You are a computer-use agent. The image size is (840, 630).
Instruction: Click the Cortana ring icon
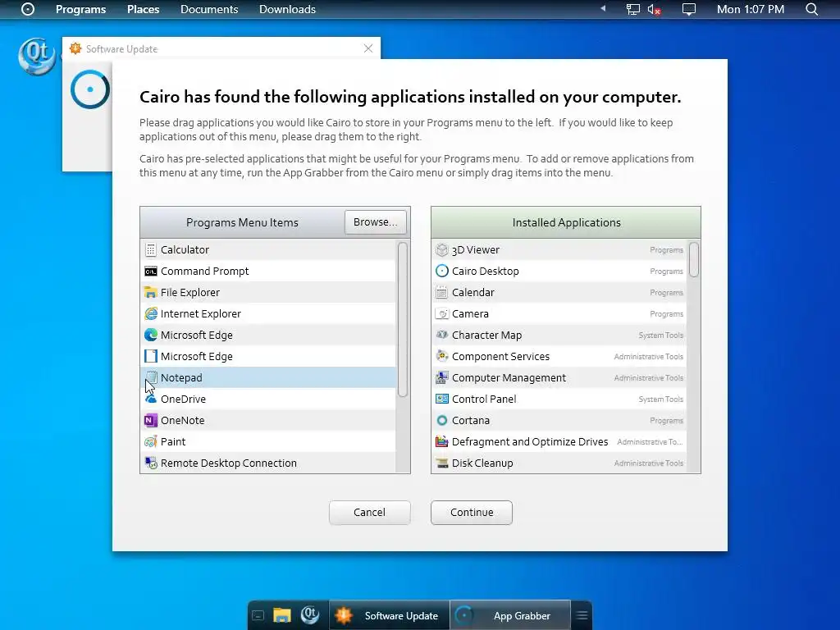pyautogui.click(x=441, y=421)
